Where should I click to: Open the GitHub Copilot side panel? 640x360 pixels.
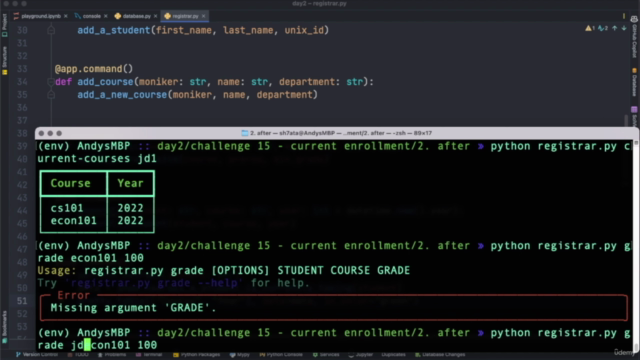634,38
